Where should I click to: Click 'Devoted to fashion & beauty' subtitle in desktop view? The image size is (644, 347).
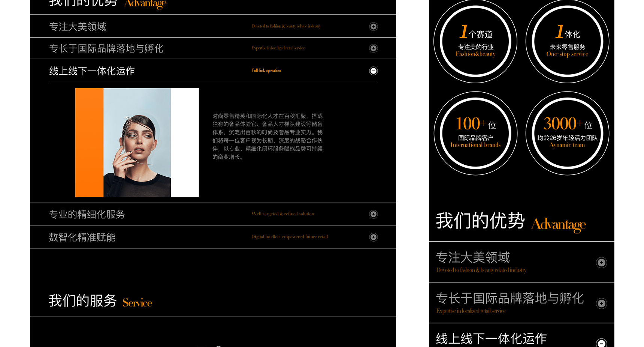pyautogui.click(x=286, y=26)
